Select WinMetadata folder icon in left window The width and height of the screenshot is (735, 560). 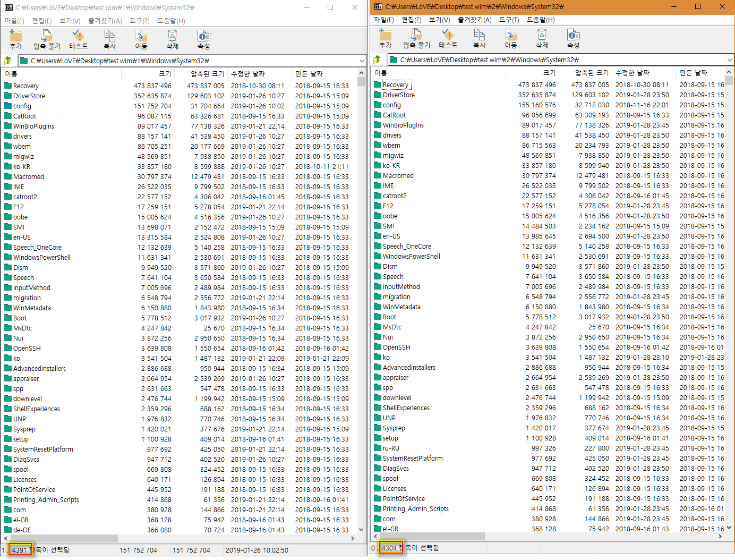click(x=8, y=308)
